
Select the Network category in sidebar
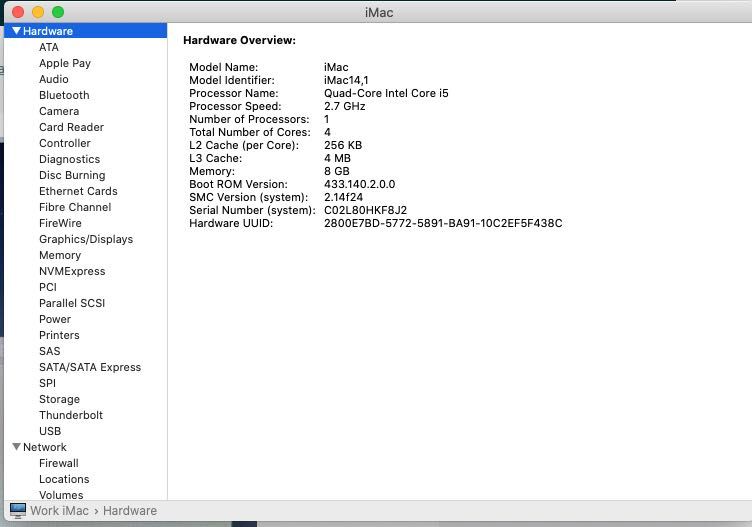click(45, 447)
